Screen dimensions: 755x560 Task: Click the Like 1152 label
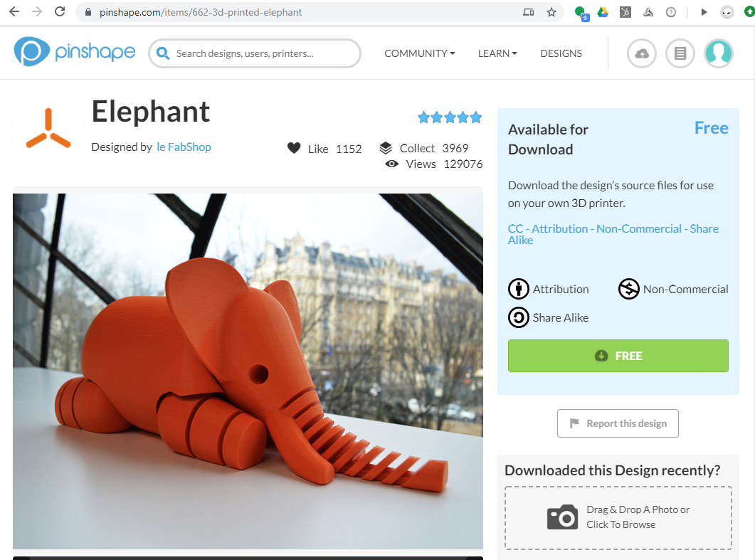point(334,149)
